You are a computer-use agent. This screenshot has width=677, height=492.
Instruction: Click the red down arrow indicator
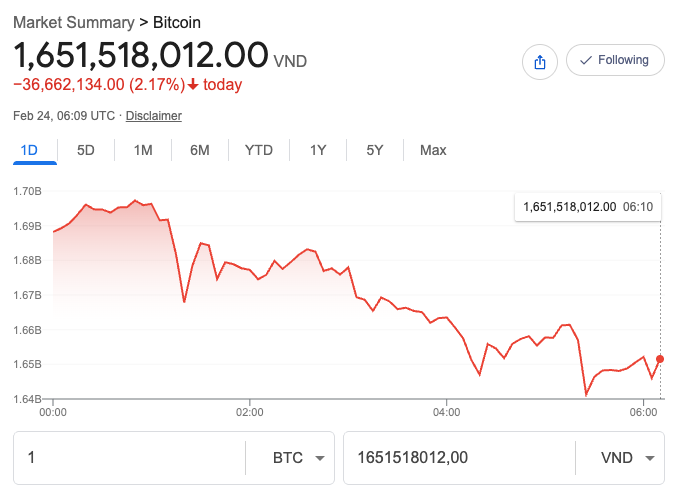[x=193, y=85]
